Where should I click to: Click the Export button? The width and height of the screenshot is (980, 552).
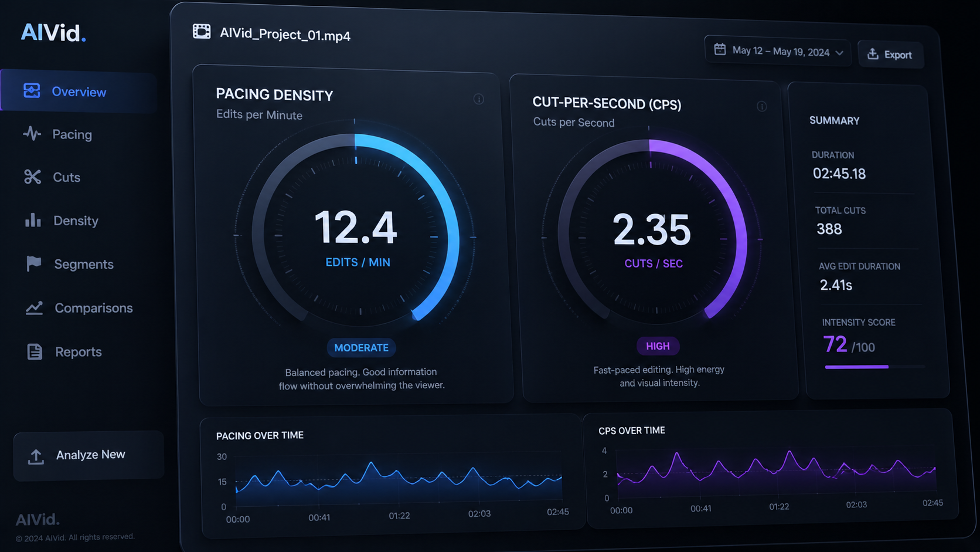(x=891, y=55)
